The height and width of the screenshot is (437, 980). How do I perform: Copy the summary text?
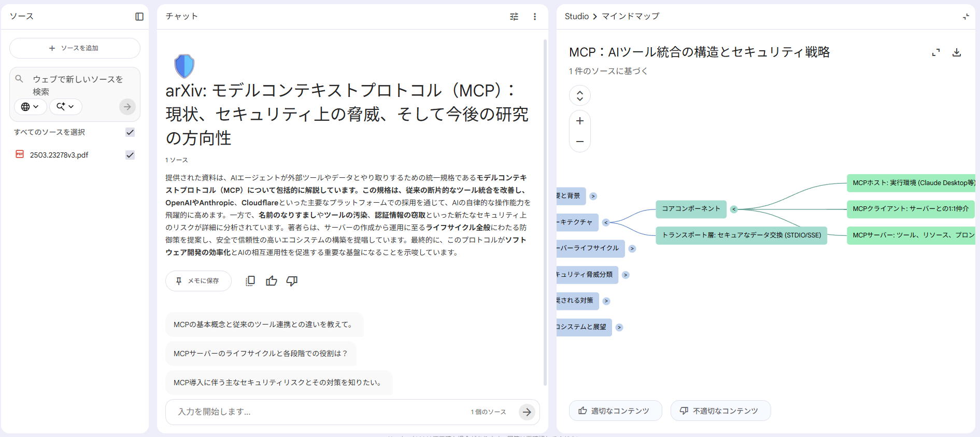(x=250, y=281)
